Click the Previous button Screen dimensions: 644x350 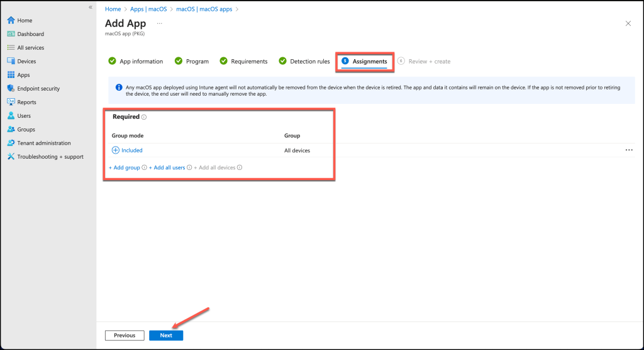click(125, 336)
